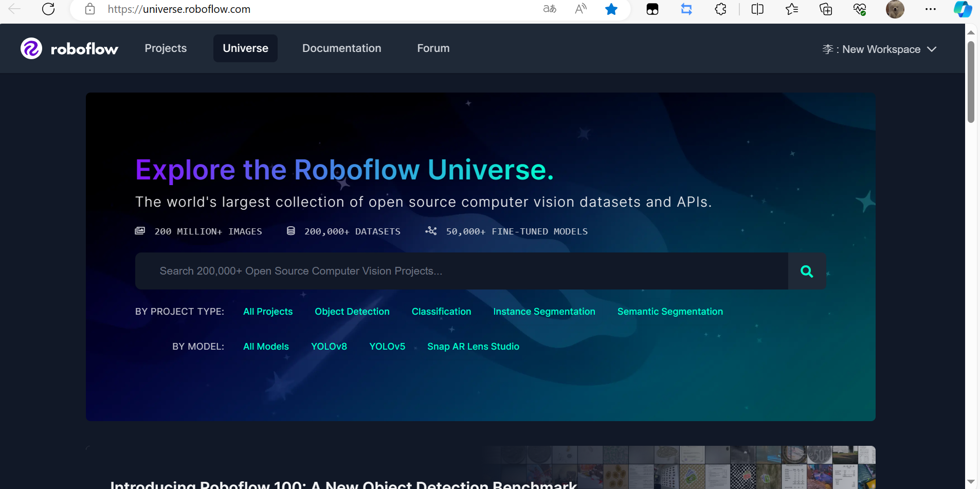The height and width of the screenshot is (489, 980).
Task: Select the Universe tab
Action: pos(245,48)
